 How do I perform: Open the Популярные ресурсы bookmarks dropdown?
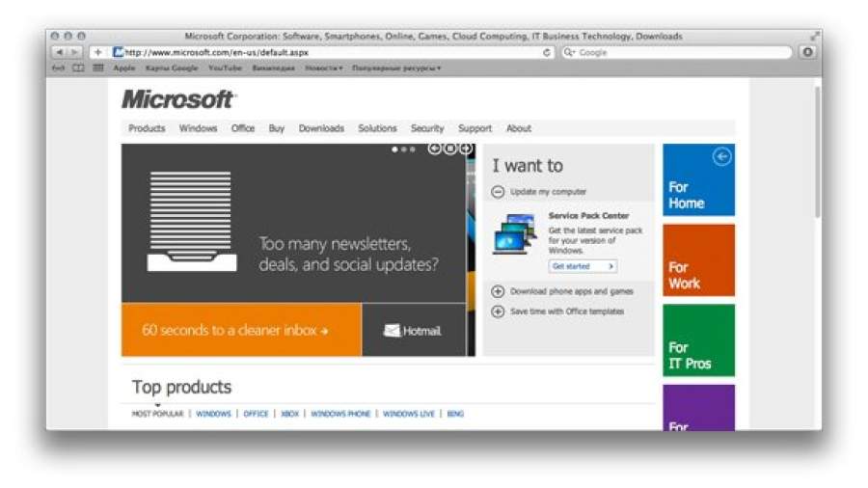396,68
